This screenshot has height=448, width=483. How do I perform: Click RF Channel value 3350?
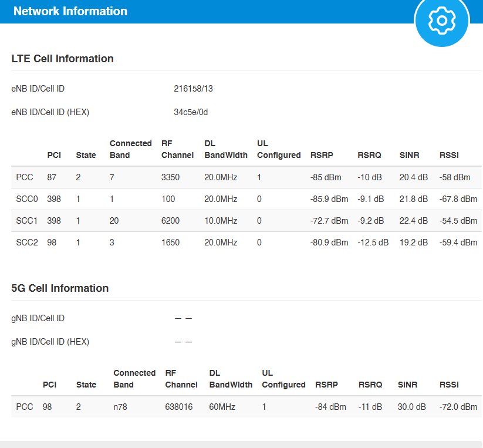[x=170, y=177]
